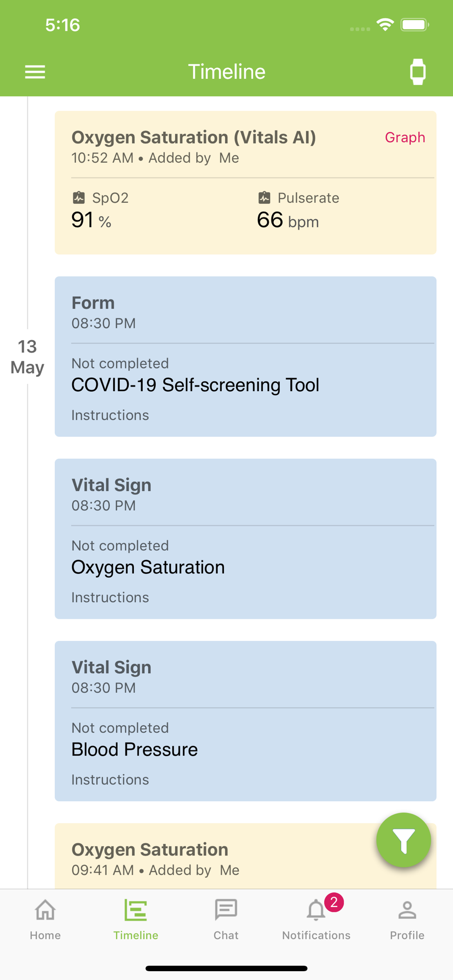453x980 pixels.
Task: Select the Timeline tab
Action: pos(136,919)
